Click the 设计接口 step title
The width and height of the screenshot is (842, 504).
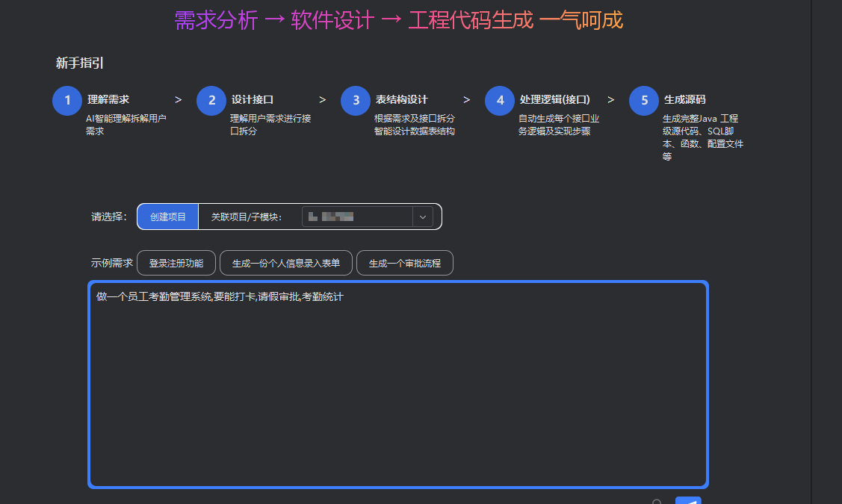(x=253, y=99)
